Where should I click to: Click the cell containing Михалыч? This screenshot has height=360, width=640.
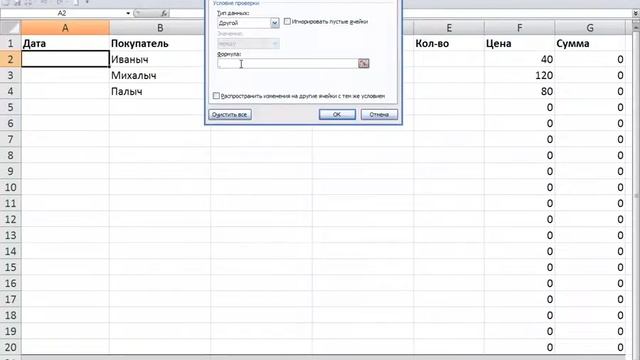tap(160, 75)
